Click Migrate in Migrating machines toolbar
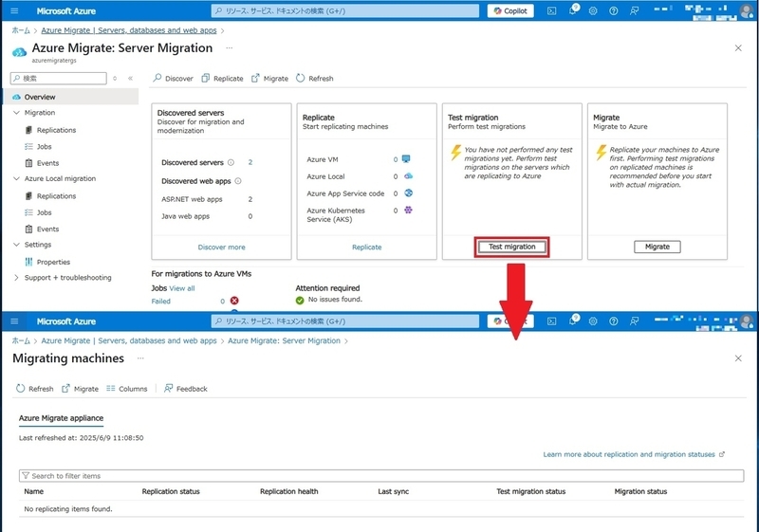Screen dimensions: 759x532 coord(80,389)
